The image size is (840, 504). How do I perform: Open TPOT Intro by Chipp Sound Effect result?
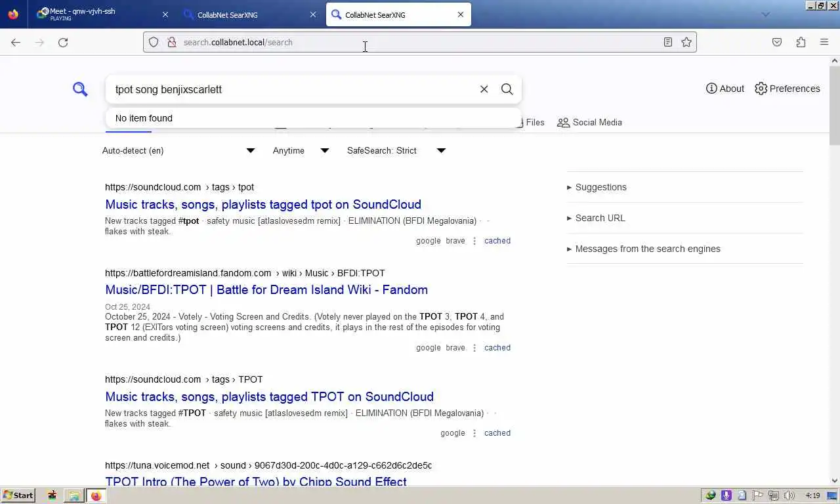pyautogui.click(x=256, y=481)
